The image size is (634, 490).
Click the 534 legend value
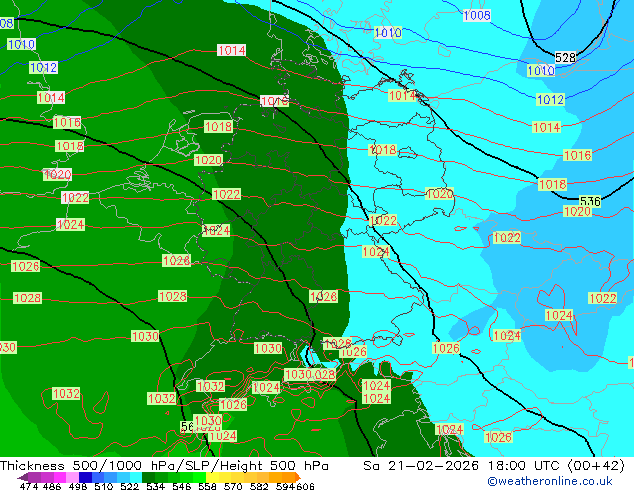tap(155, 486)
